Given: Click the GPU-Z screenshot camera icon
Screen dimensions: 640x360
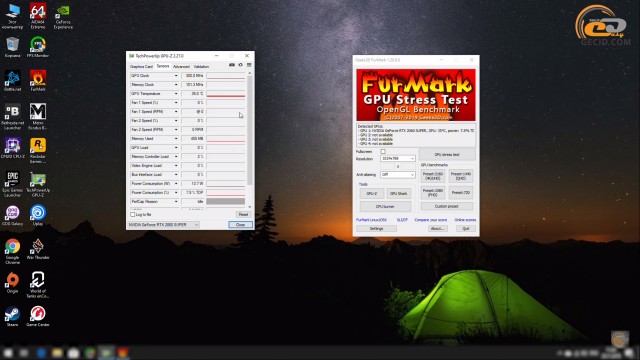Looking at the screenshot, I should (x=232, y=65).
